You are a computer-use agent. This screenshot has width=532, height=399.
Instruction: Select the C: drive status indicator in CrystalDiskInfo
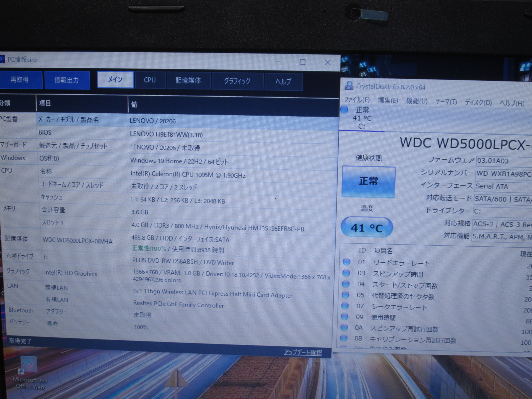point(361,118)
